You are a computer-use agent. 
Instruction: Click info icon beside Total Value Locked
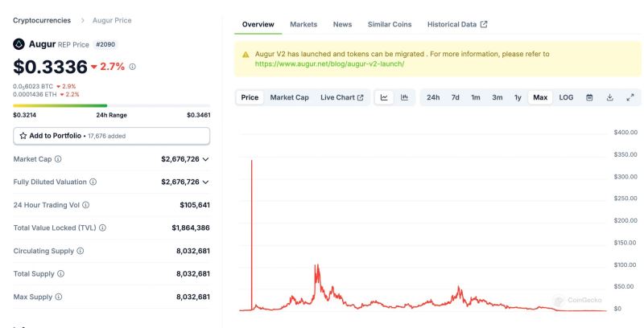click(x=102, y=228)
